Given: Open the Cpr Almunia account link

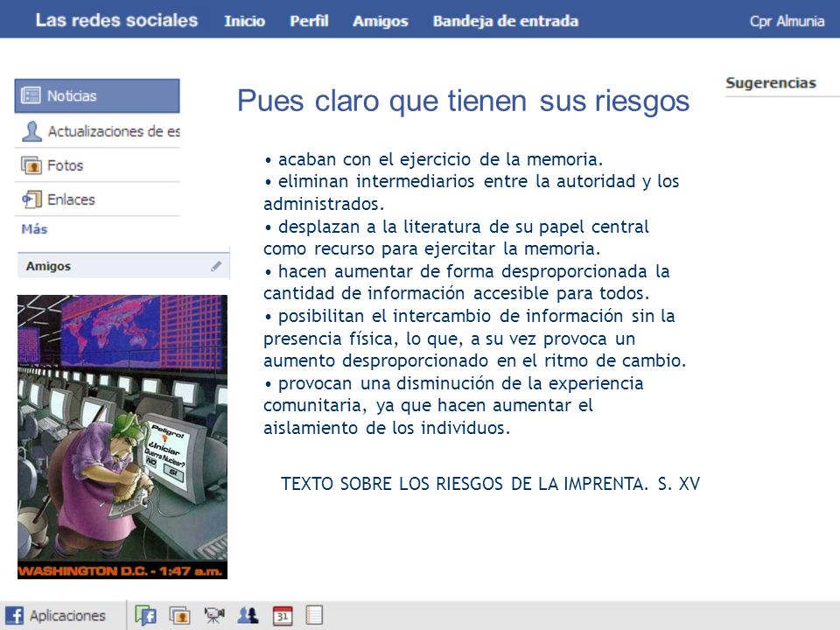Looking at the screenshot, I should (787, 21).
